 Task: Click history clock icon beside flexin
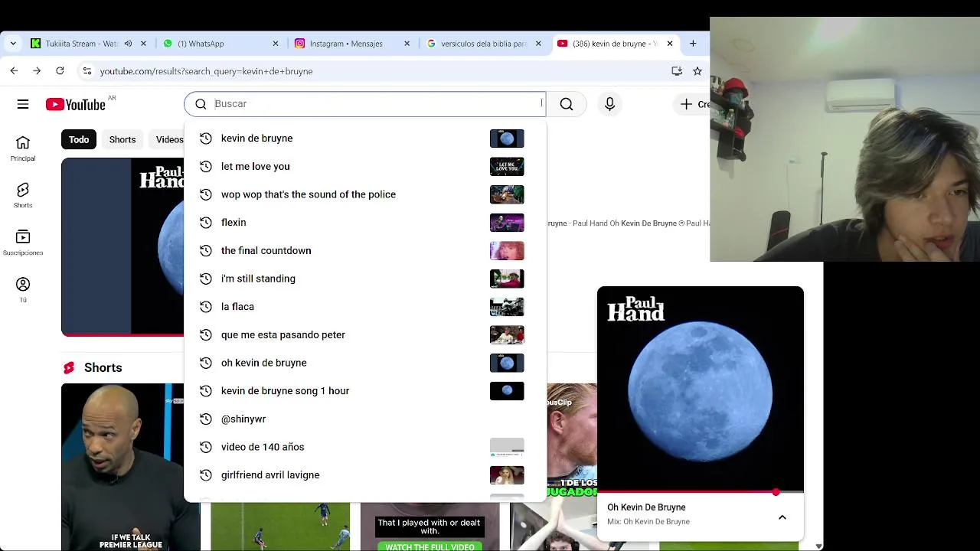(205, 223)
